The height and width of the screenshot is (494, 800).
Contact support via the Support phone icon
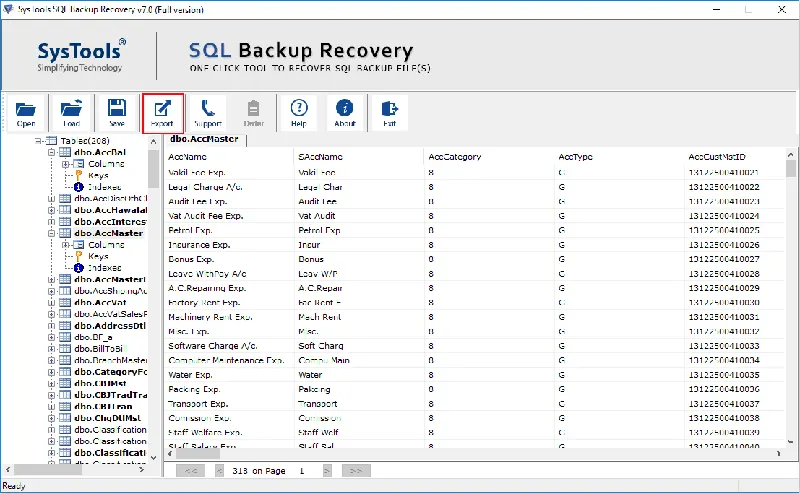click(208, 113)
